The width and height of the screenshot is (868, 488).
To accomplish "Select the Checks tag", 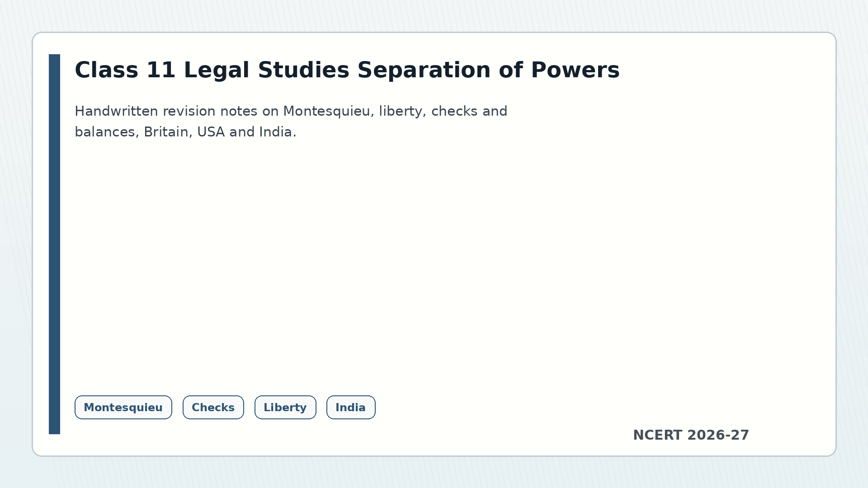I will pyautogui.click(x=213, y=408).
